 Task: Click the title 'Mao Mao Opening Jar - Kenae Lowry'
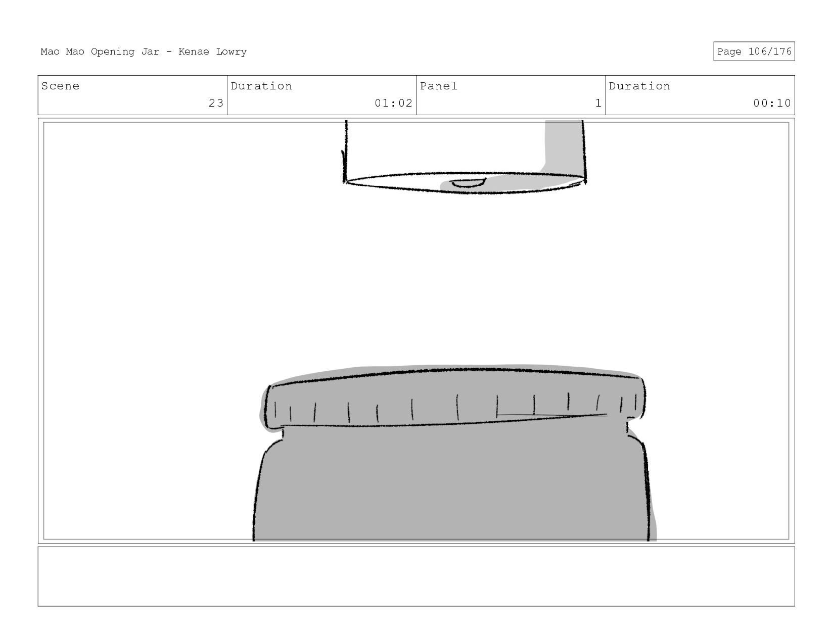click(144, 52)
